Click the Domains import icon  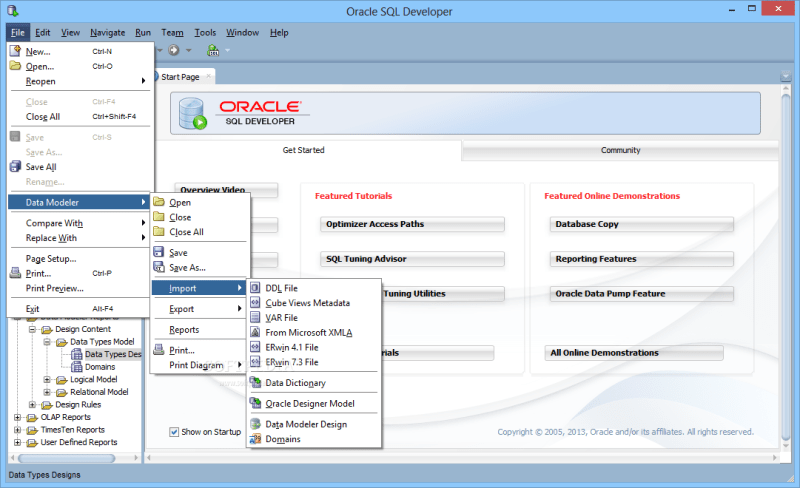255,439
